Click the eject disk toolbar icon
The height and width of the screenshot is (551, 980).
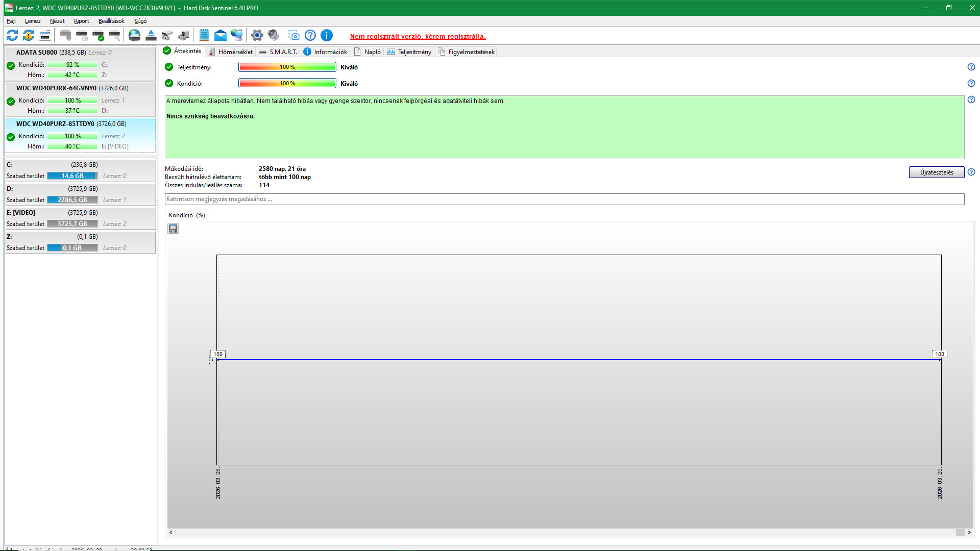click(151, 35)
